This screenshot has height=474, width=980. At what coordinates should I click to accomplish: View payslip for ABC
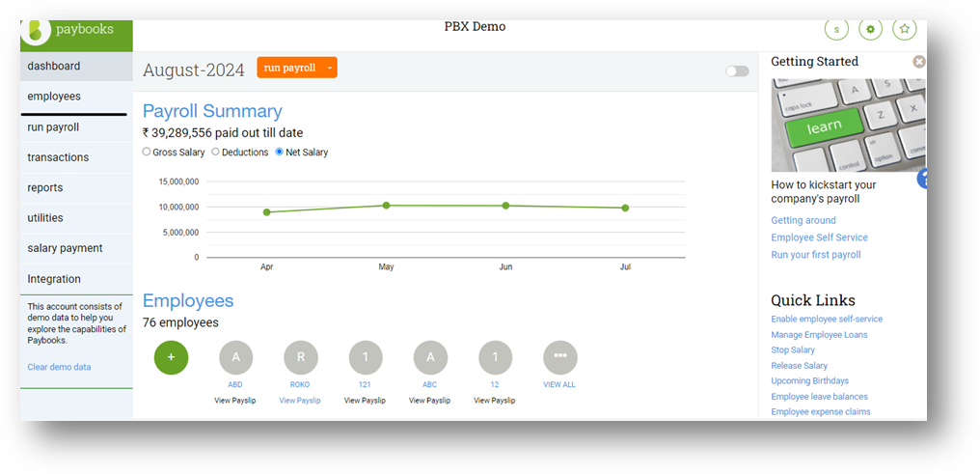[x=430, y=401]
